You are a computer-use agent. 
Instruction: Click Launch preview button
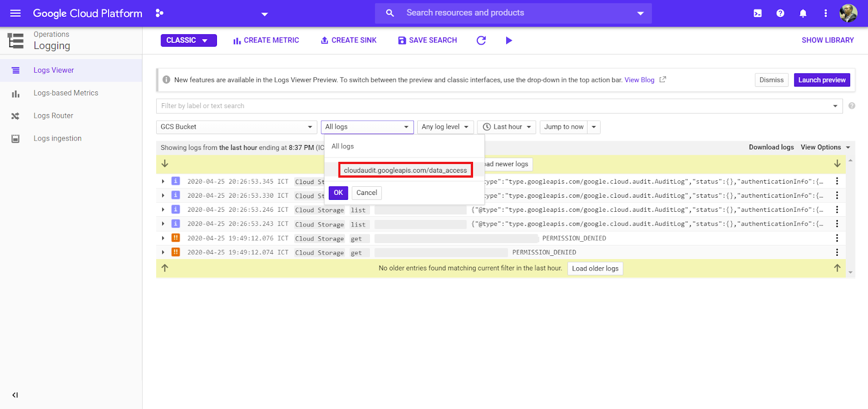(822, 80)
